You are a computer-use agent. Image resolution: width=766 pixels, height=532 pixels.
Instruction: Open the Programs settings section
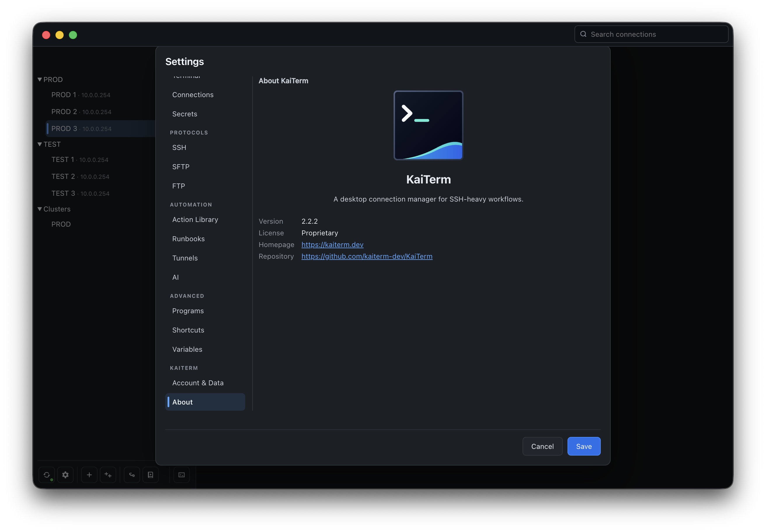click(205, 311)
